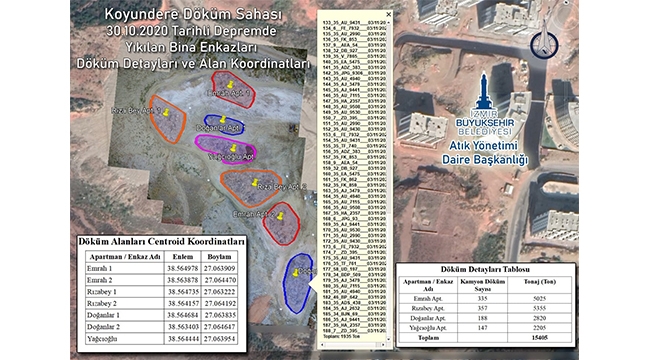Screen dimensions: 650x360
Task: Click the pin in the bottom blue Doğanlar polygon
Action: (296, 272)
